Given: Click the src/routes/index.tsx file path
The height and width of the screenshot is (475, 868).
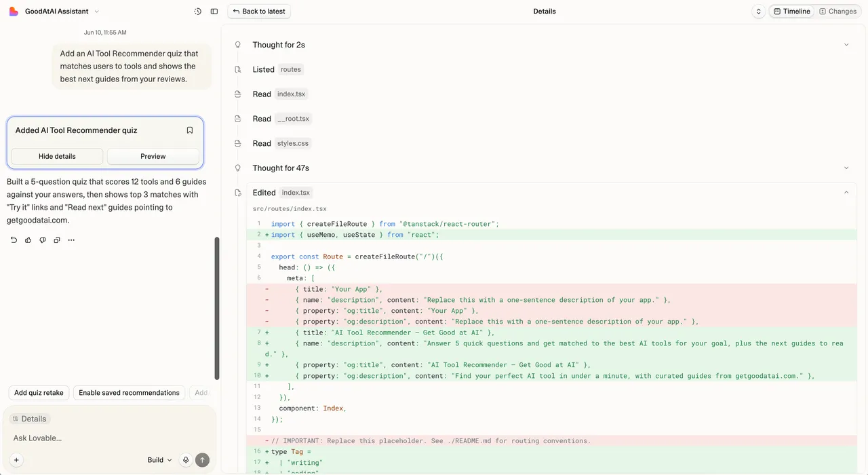Looking at the screenshot, I should pyautogui.click(x=290, y=209).
